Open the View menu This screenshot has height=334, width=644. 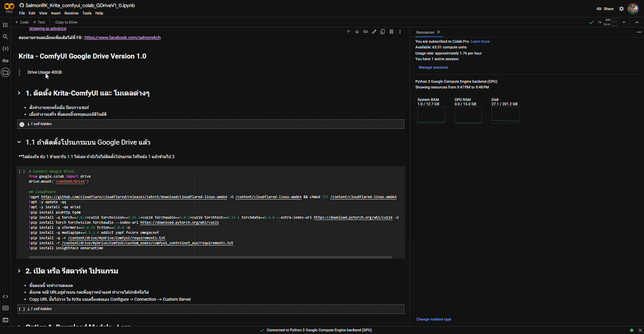pyautogui.click(x=43, y=13)
